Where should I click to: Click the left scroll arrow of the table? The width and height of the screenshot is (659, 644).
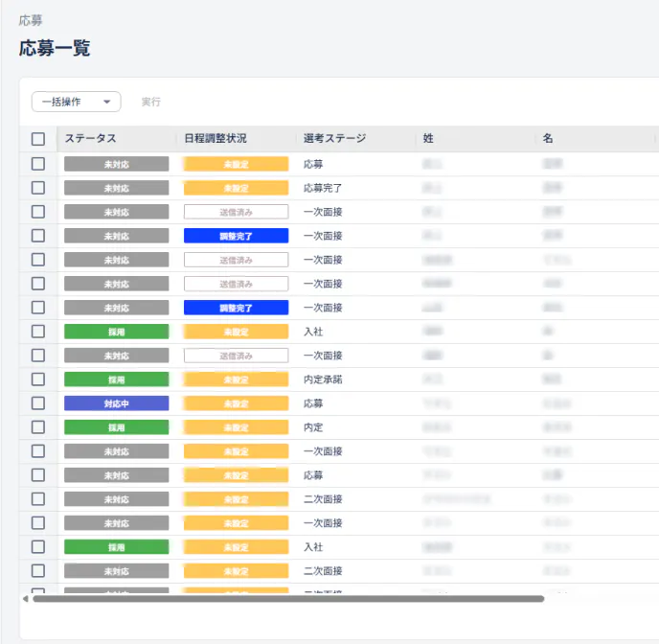(x=25, y=598)
